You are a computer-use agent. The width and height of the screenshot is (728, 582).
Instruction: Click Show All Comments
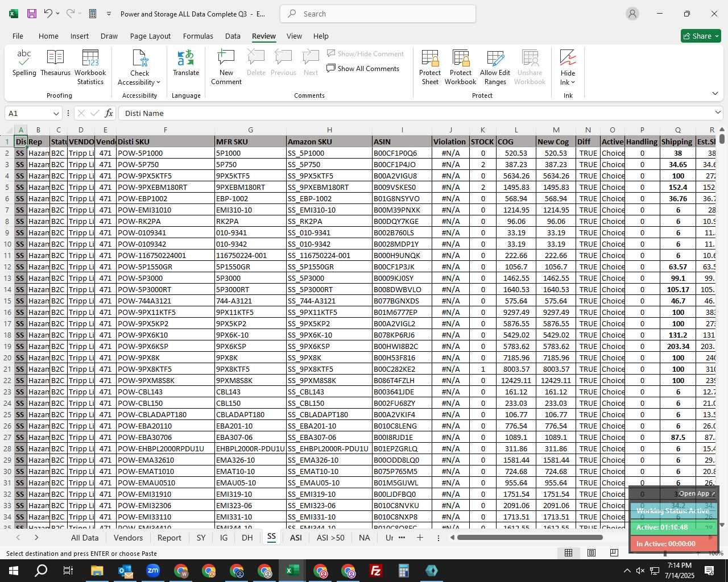pyautogui.click(x=363, y=69)
